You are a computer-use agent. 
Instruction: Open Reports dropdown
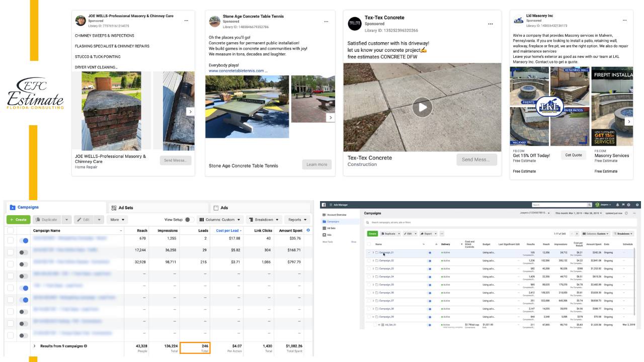(297, 220)
